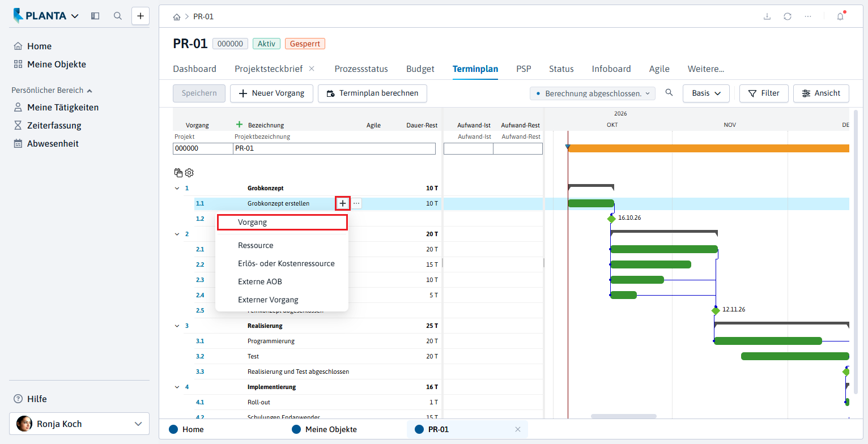This screenshot has height=444, width=868.
Task: Close the Projektsteckbrief tab with its X
Action: tap(312, 69)
